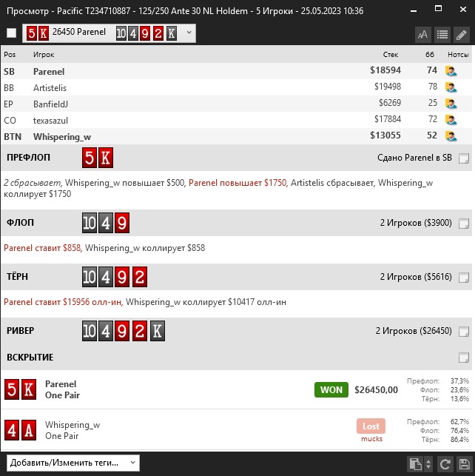Toggle the checkbox beside hand selector
This screenshot has width=475, height=476.
12,33
